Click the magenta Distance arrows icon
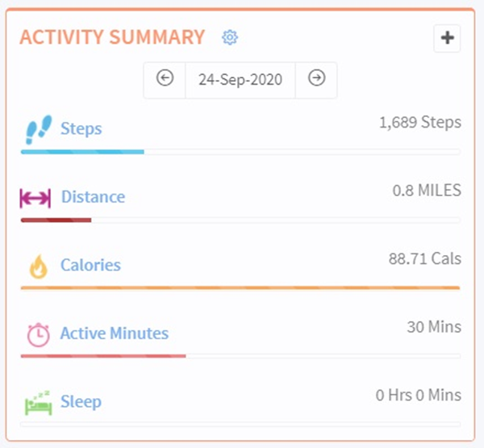This screenshot has height=448, width=484. point(35,198)
